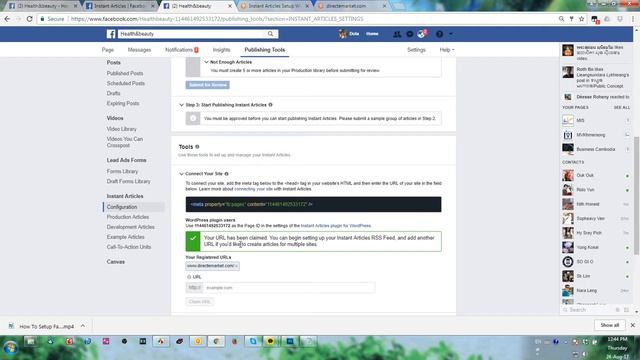Remove the registered www.directemarket.com URL
Viewport: 640px width, 360px height.
pos(236,266)
